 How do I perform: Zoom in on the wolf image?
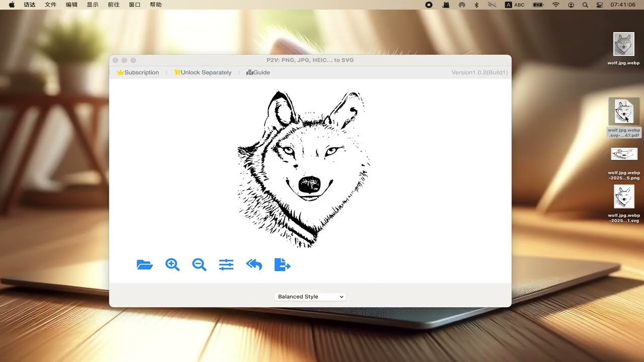point(172,264)
